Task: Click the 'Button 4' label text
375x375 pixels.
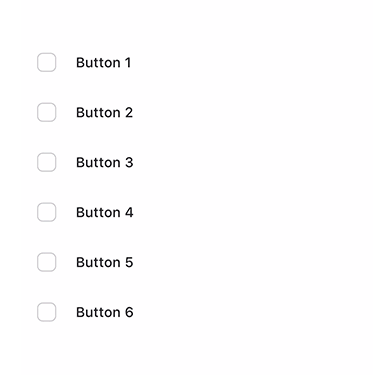Action: pos(105,212)
